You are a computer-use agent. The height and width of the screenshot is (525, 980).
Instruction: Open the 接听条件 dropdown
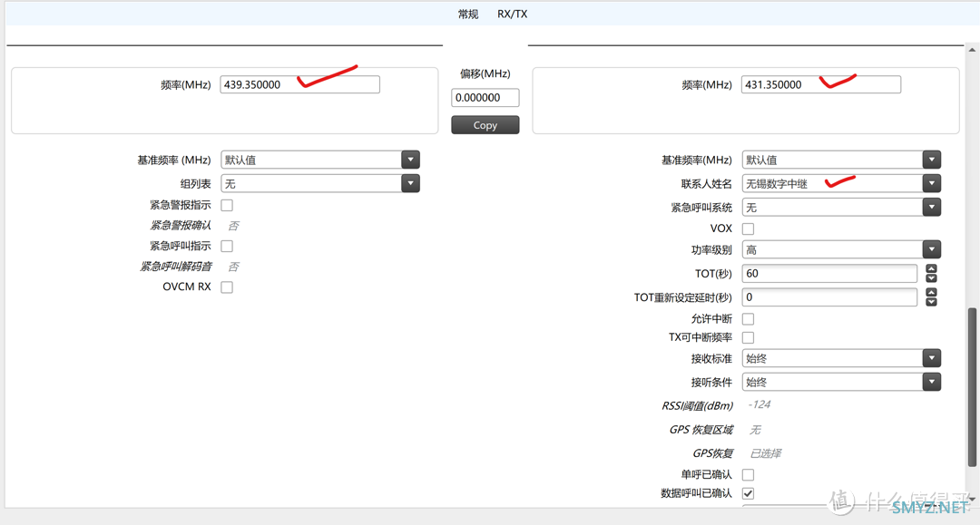[931, 382]
